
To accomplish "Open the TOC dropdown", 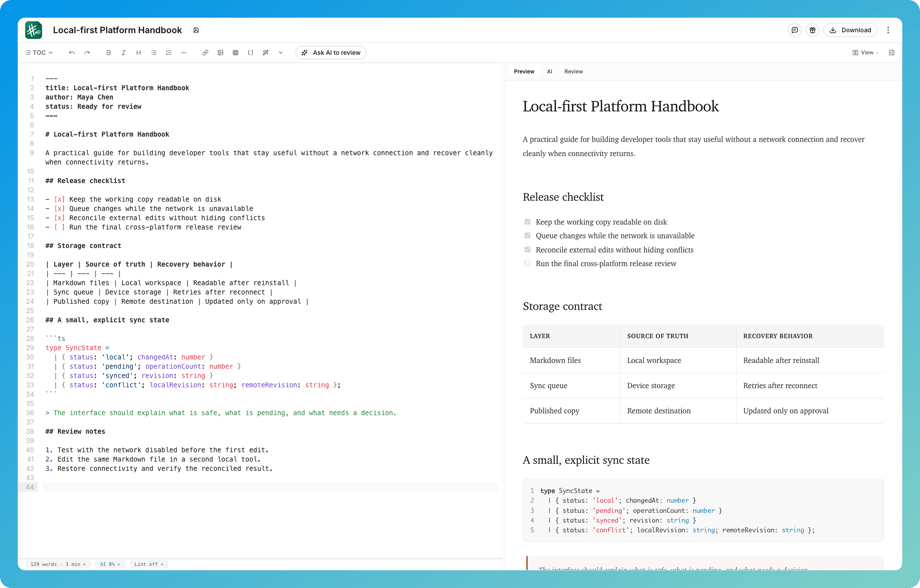I will coord(39,53).
